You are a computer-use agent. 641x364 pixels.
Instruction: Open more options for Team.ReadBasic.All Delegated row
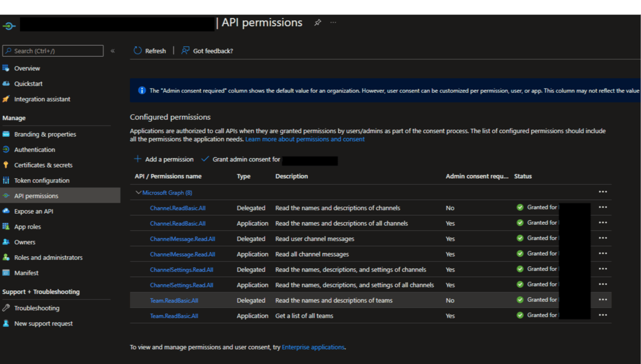tap(602, 300)
